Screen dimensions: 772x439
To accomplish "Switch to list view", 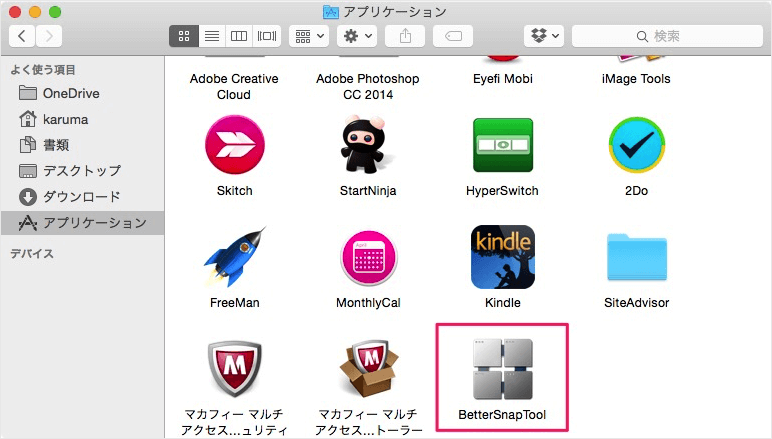I will (212, 36).
